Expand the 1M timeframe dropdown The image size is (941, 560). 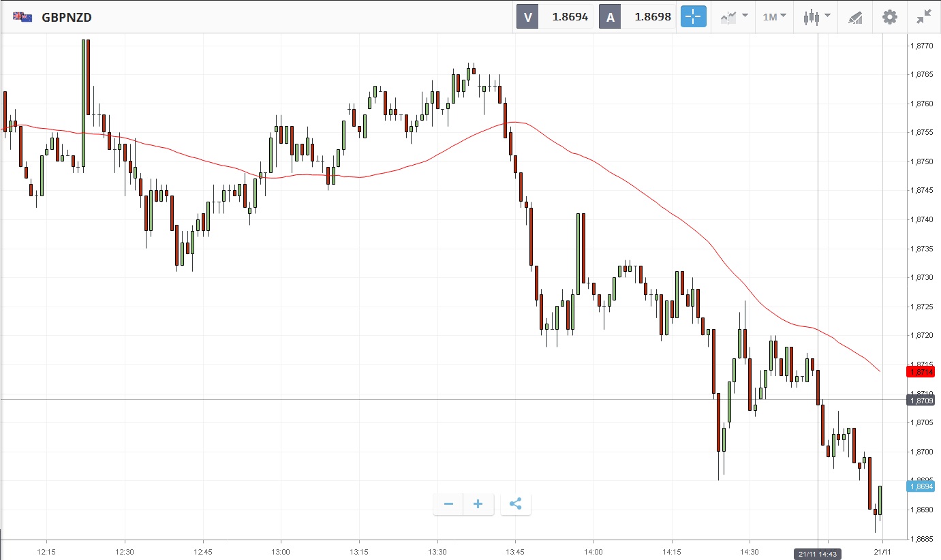774,17
